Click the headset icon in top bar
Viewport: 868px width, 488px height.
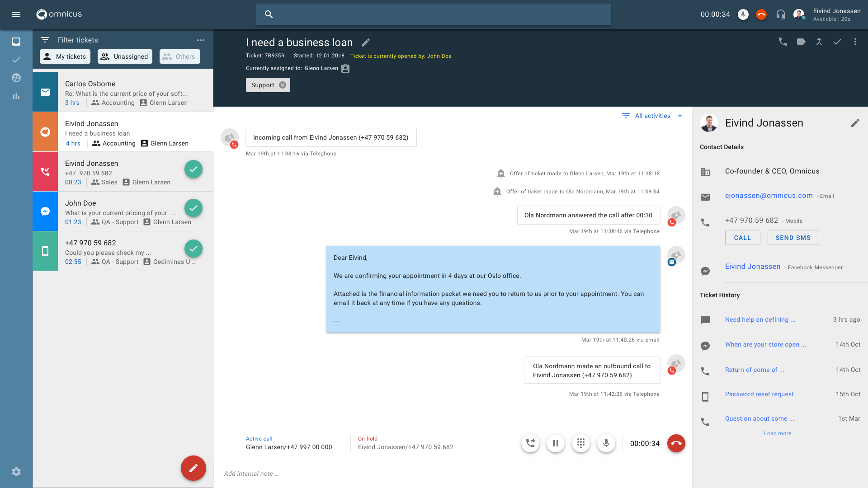[781, 14]
